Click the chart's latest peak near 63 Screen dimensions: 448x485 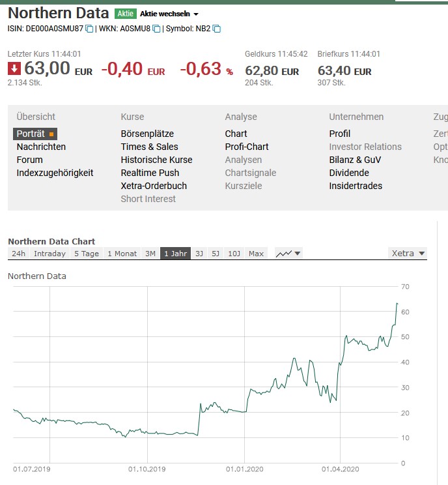tap(397, 304)
